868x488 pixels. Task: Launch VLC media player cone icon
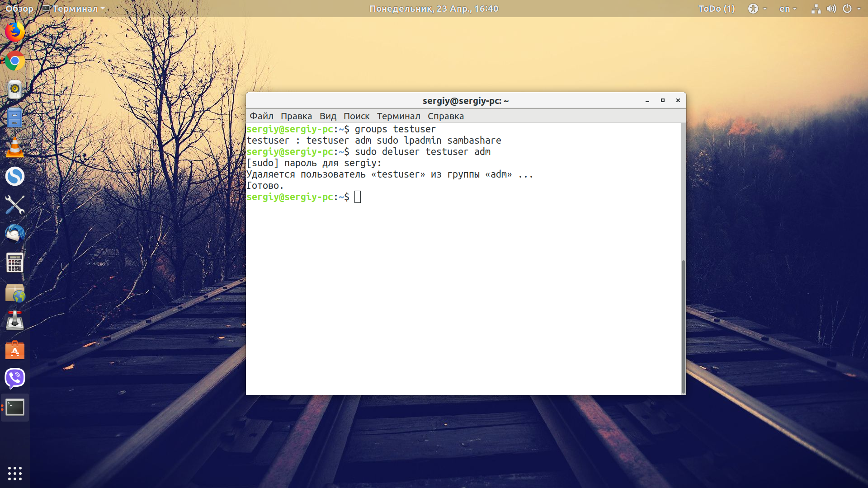click(15, 147)
